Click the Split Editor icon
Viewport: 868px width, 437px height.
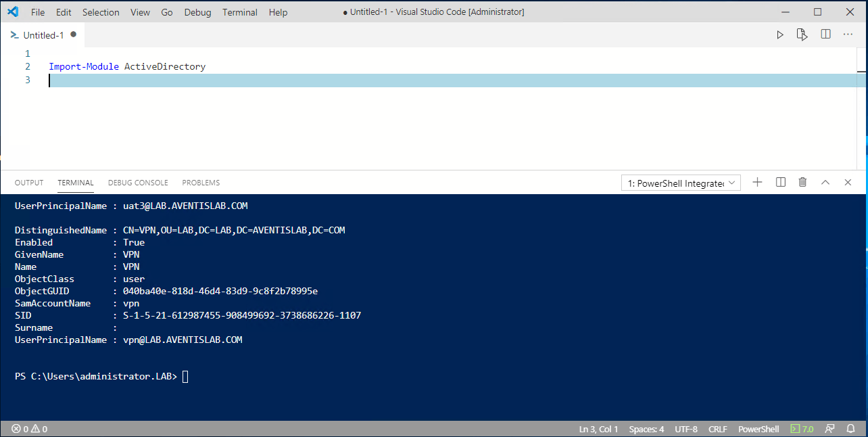click(x=825, y=34)
